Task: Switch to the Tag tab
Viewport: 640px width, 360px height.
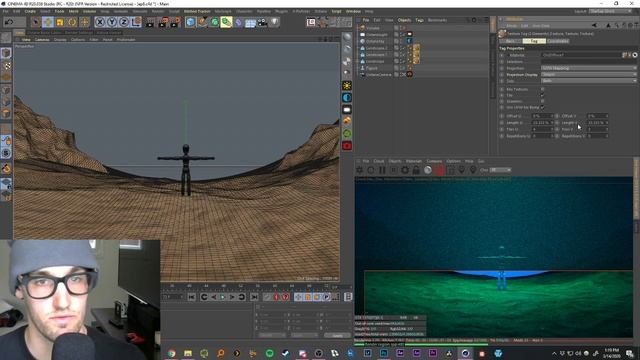Action: [x=534, y=41]
